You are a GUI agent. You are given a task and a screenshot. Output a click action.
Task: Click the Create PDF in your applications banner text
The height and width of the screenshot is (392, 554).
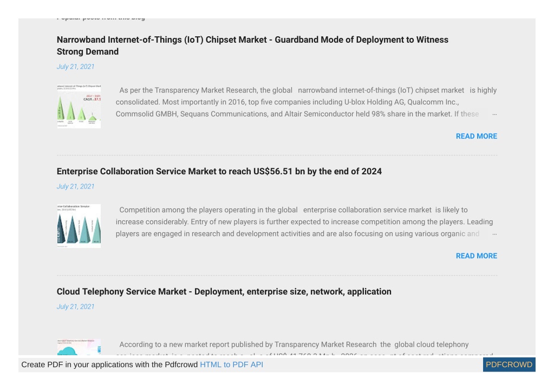point(109,364)
